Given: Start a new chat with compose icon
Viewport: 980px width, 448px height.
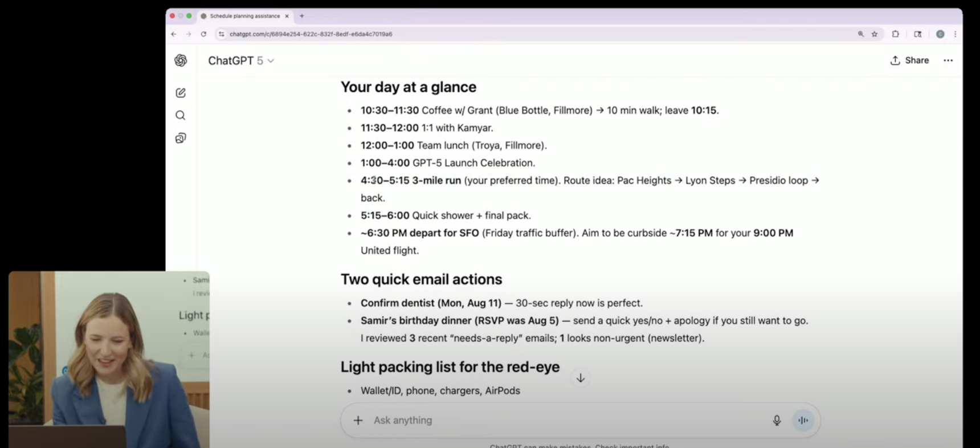Looking at the screenshot, I should (181, 93).
